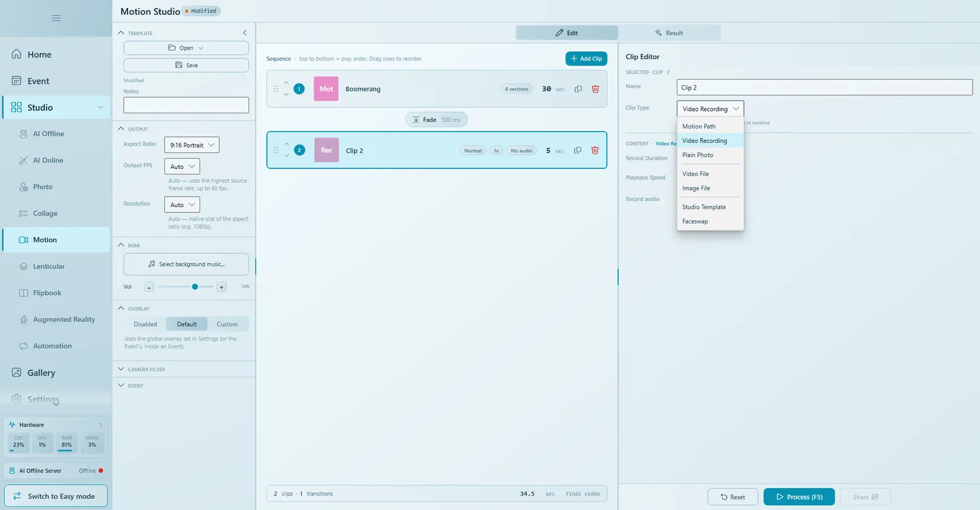
Task: Select background music
Action: point(186,264)
